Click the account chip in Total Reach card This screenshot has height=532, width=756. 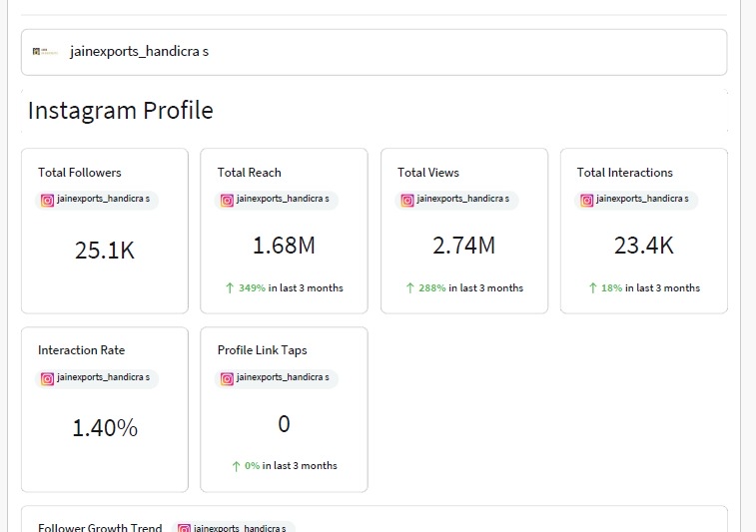pyautogui.click(x=277, y=200)
